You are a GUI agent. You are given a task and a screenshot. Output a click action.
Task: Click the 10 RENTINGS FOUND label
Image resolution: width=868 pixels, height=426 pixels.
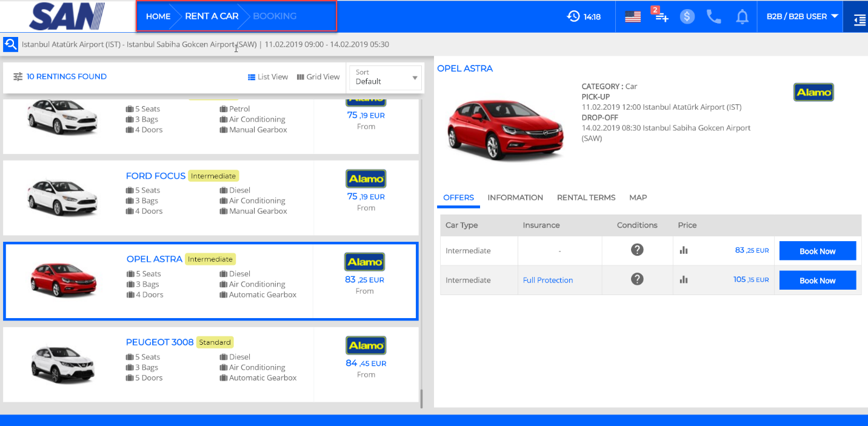[x=67, y=76]
